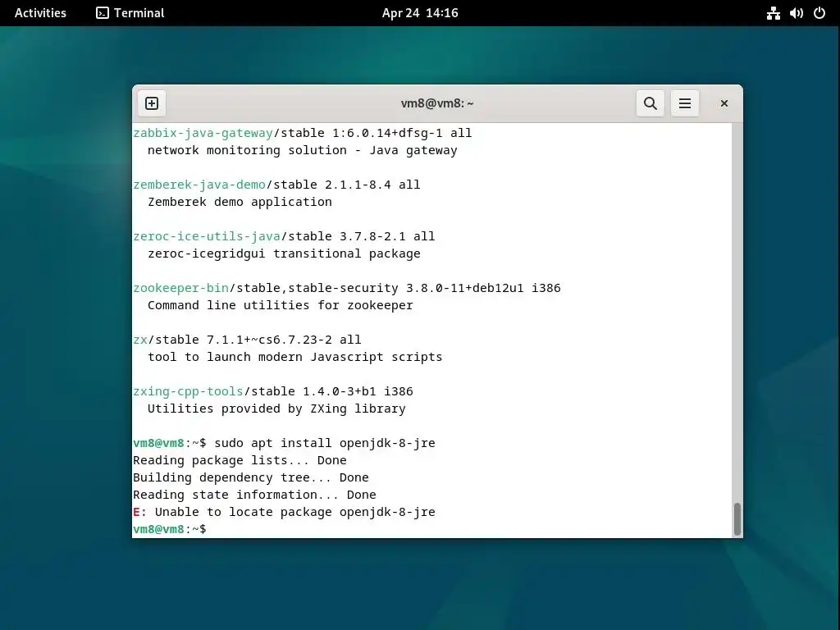Click the zemberek-java-demo package name
The height and width of the screenshot is (630, 840).
pyautogui.click(x=199, y=185)
